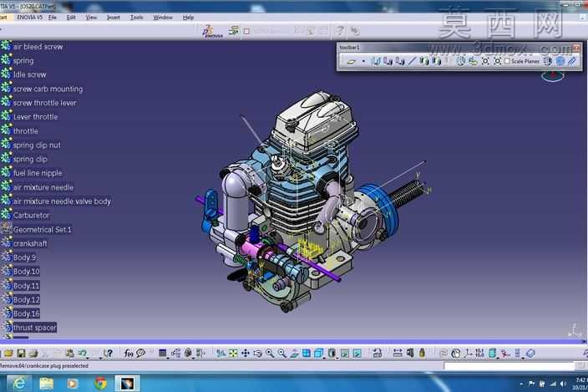
Task: Click the plane icon in toolbar1
Action: click(x=352, y=61)
